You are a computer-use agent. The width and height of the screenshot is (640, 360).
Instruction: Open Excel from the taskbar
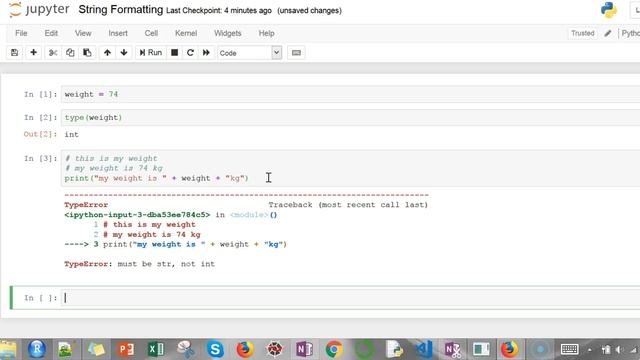tap(156, 349)
